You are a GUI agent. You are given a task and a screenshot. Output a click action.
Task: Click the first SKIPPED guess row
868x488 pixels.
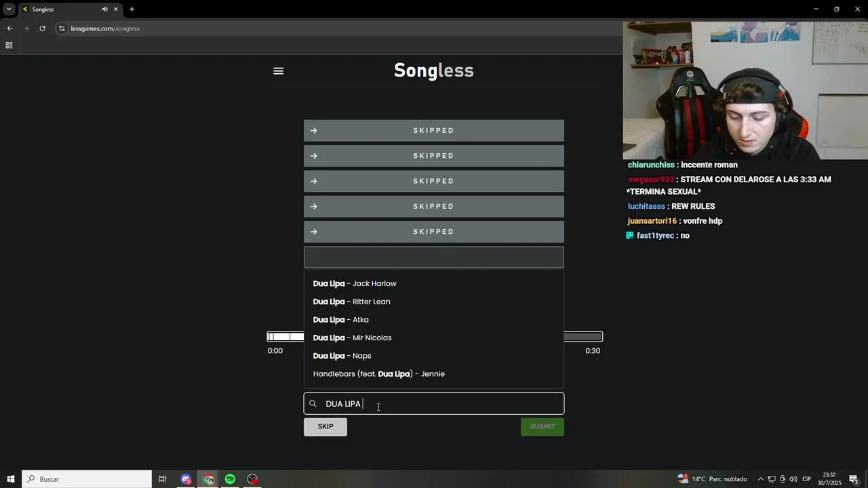(x=434, y=131)
